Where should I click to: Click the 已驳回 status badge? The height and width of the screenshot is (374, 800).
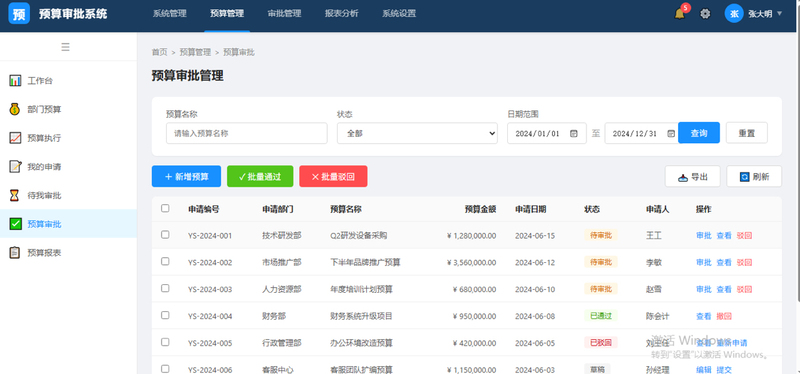[601, 342]
